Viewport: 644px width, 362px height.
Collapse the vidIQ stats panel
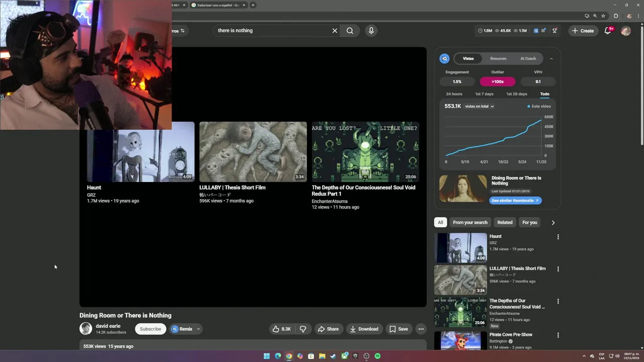coord(551,59)
